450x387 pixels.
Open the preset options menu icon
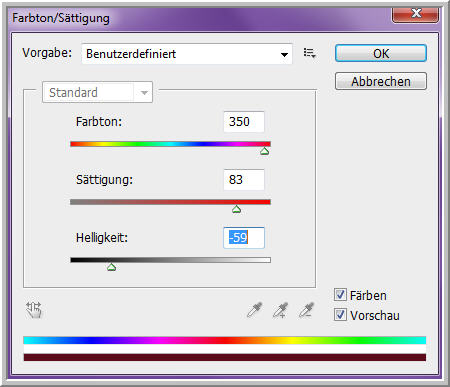coord(310,53)
